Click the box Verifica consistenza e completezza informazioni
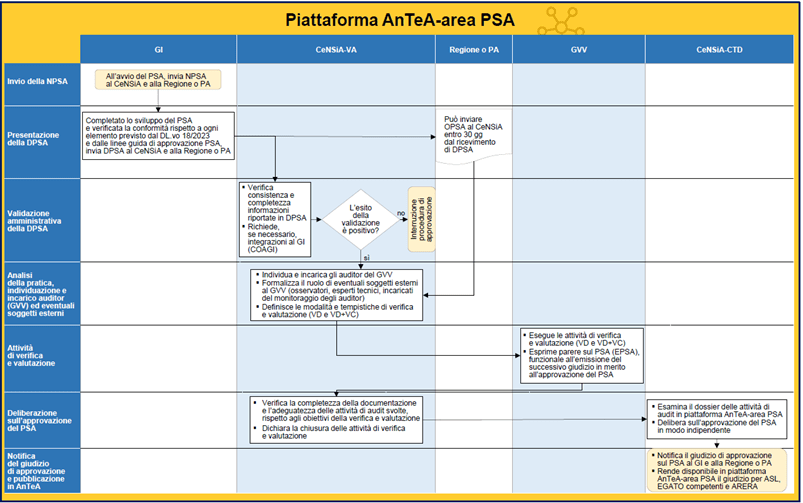Viewport: 803px width, 503px height. 275,219
